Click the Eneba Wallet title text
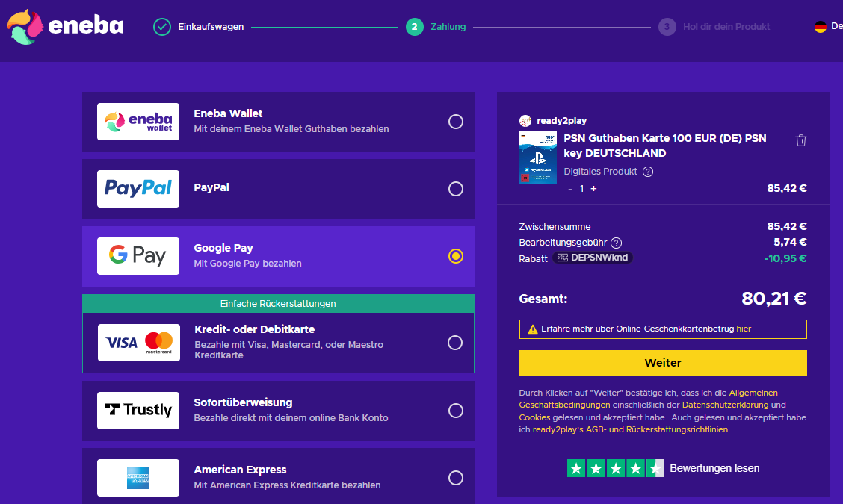The width and height of the screenshot is (843, 504). coord(228,114)
